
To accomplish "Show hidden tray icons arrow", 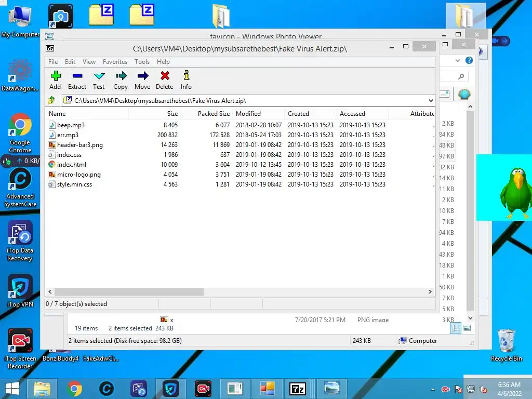I will point(433,389).
